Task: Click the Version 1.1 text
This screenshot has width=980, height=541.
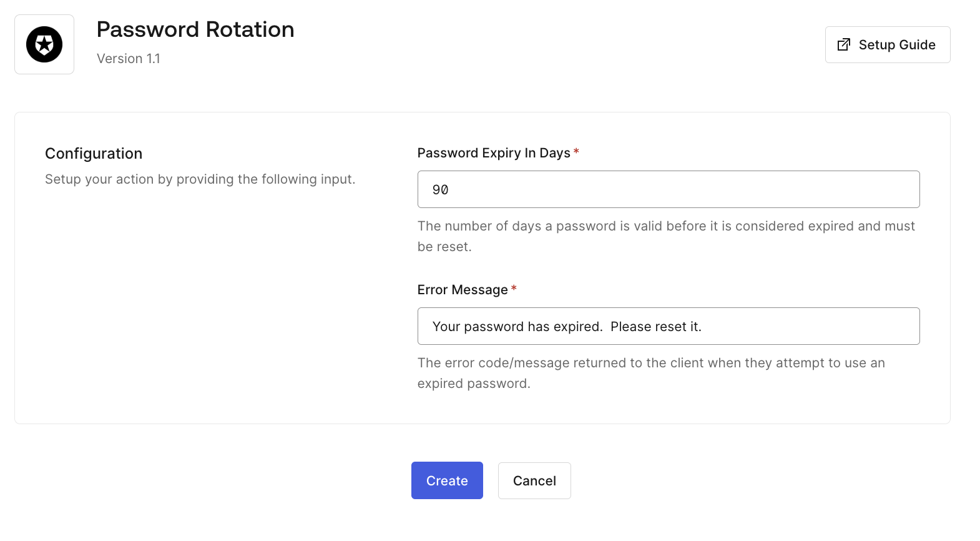Action: point(129,59)
